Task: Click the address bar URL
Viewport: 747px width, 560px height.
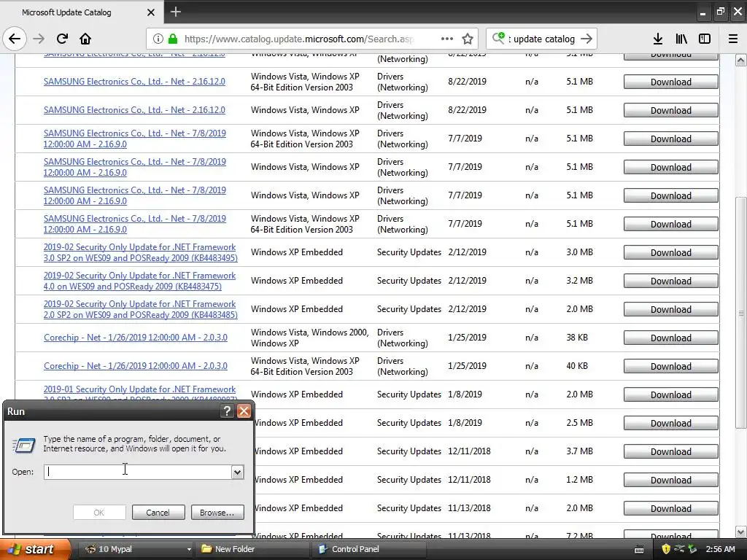Action: click(x=299, y=39)
